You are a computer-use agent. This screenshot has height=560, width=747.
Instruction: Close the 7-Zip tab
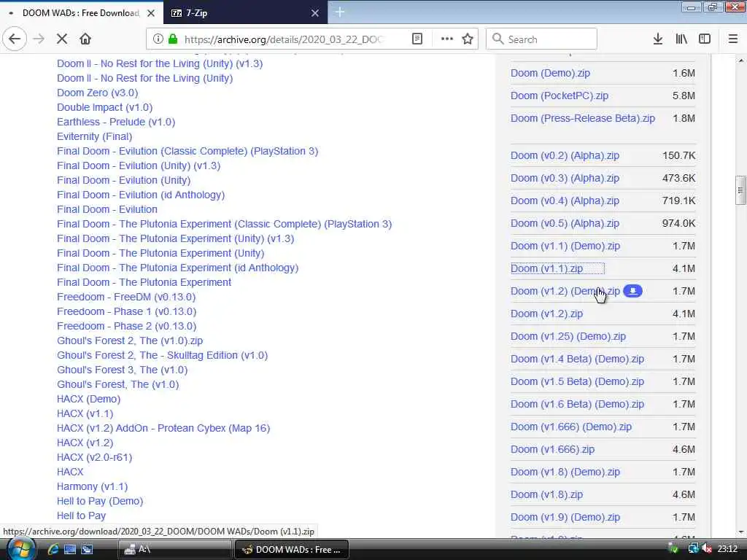(x=315, y=13)
